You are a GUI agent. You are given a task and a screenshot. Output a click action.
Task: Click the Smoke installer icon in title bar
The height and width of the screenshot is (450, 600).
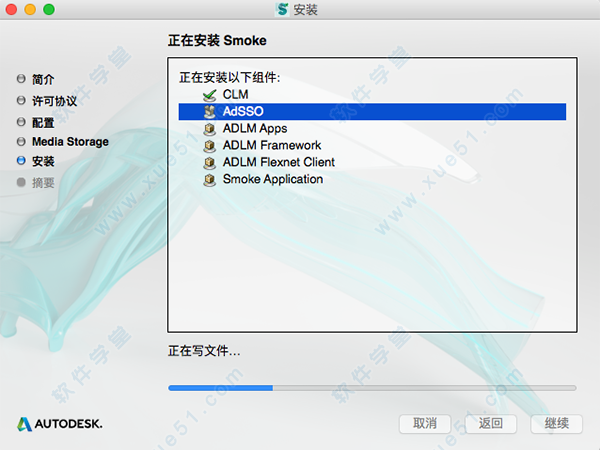(282, 9)
